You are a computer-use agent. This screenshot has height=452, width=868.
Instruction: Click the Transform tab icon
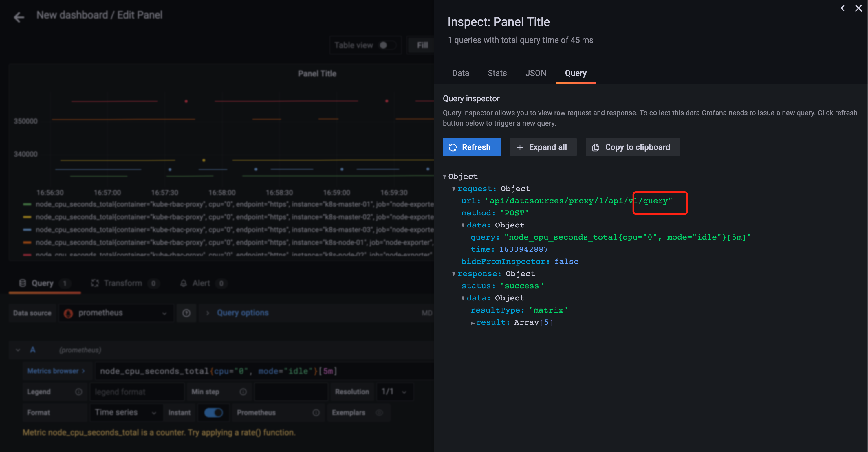(95, 283)
